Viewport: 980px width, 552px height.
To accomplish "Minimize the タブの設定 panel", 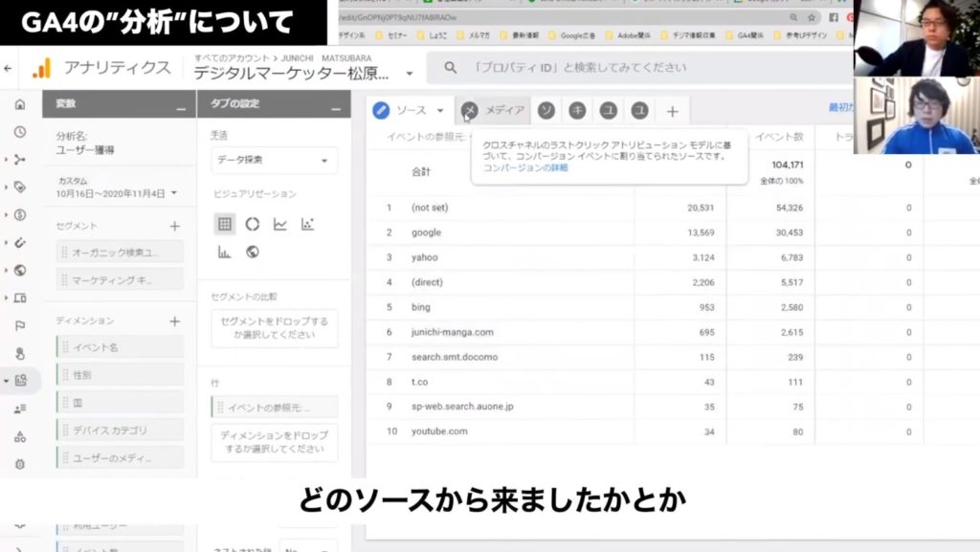I will pos(336,109).
